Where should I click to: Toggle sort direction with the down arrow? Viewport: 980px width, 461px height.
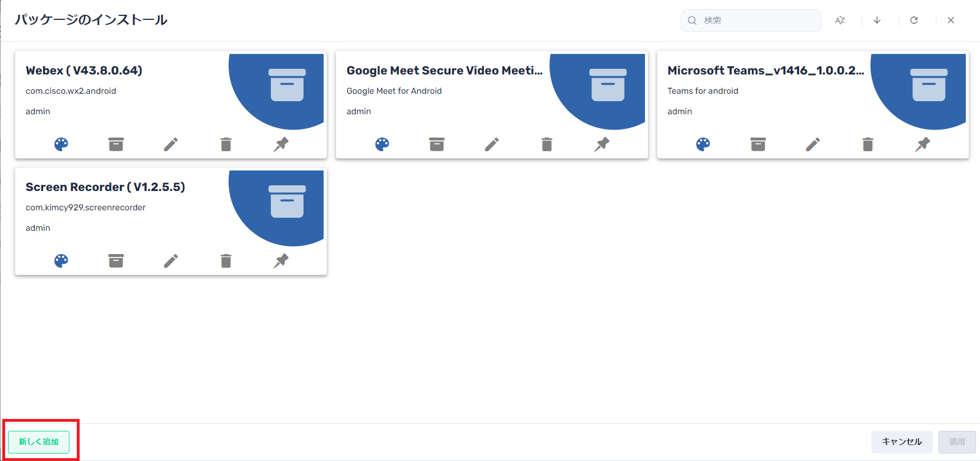point(877,20)
